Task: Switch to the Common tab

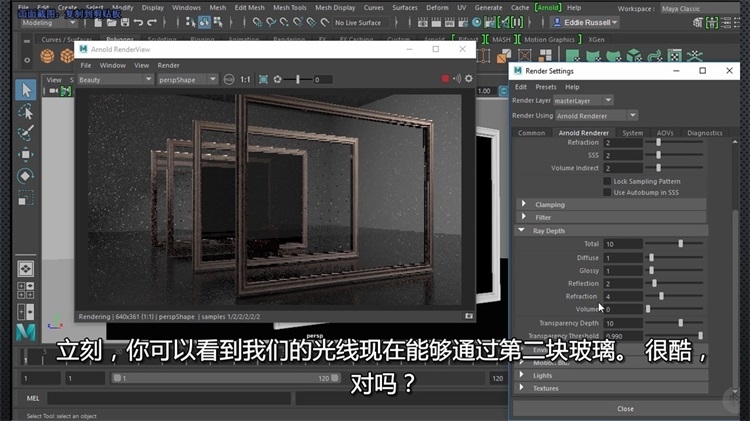Action: pos(531,133)
